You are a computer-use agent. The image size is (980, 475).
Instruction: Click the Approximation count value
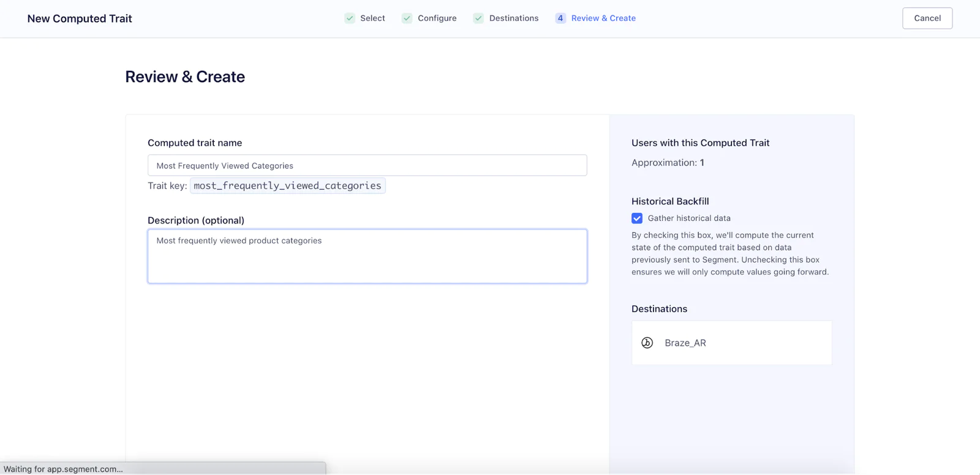tap(702, 163)
